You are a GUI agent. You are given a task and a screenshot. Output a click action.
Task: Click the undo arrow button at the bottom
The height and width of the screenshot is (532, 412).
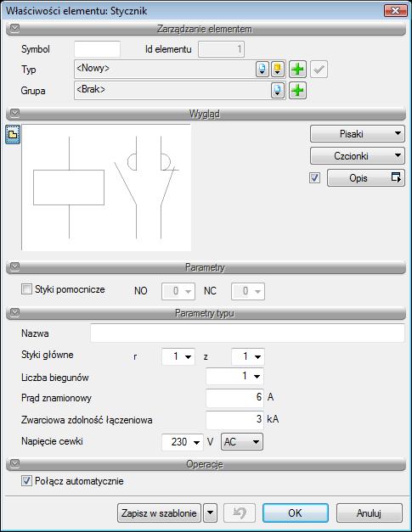[x=240, y=512]
